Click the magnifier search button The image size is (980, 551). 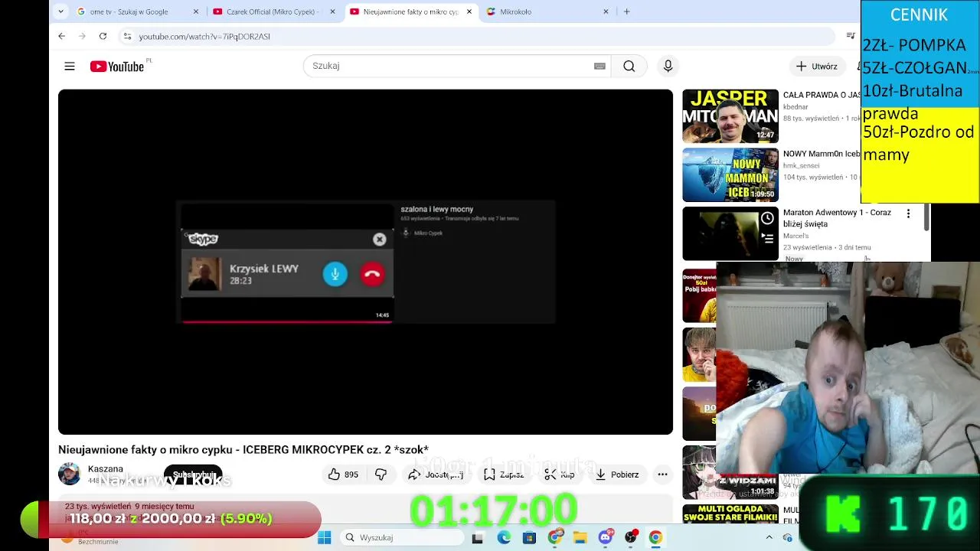click(x=629, y=66)
